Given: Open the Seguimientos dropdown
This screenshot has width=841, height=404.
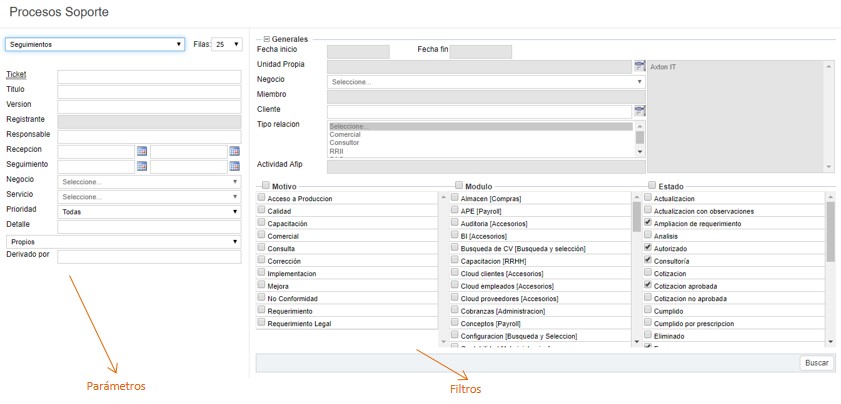Looking at the screenshot, I should [x=95, y=44].
